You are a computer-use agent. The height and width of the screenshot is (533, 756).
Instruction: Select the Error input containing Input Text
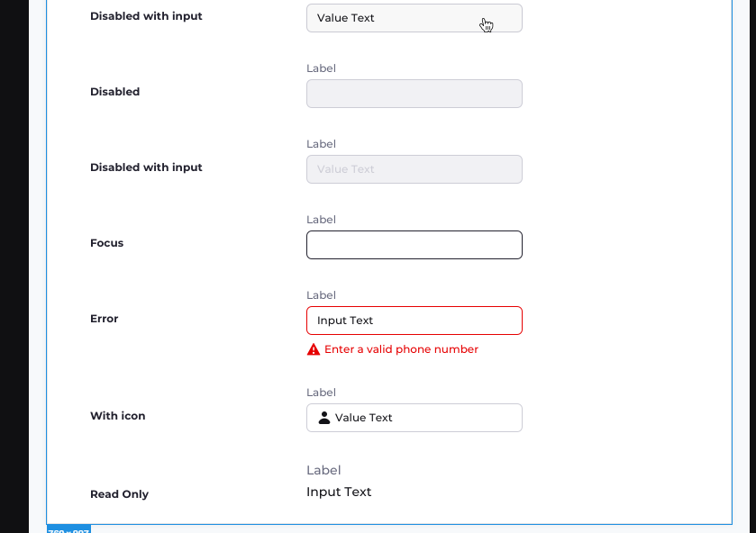(414, 320)
